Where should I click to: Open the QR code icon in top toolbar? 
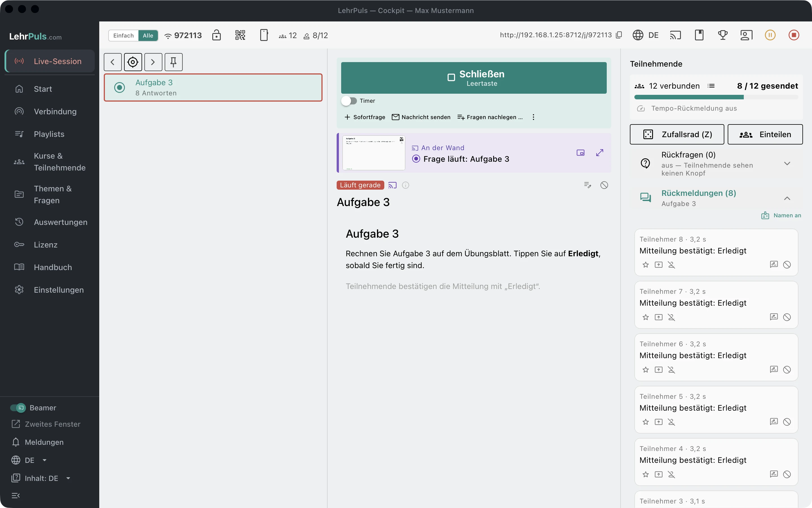point(240,35)
